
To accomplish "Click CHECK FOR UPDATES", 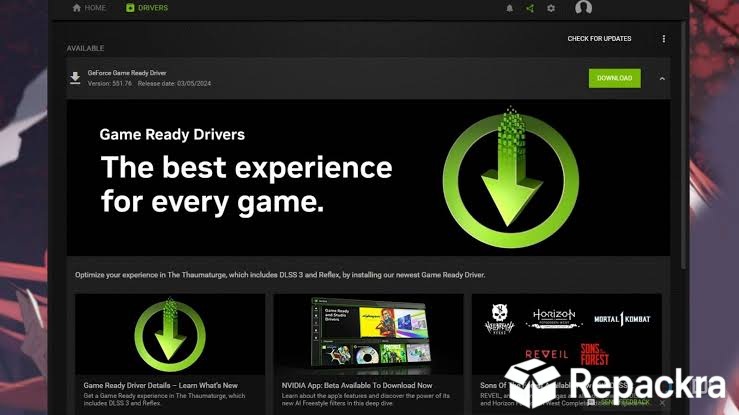I will (599, 39).
